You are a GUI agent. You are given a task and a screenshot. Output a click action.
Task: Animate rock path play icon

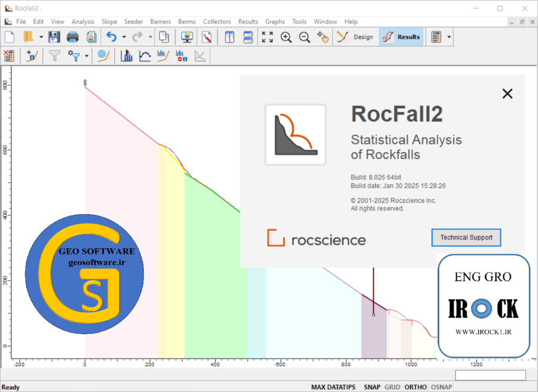(x=103, y=56)
